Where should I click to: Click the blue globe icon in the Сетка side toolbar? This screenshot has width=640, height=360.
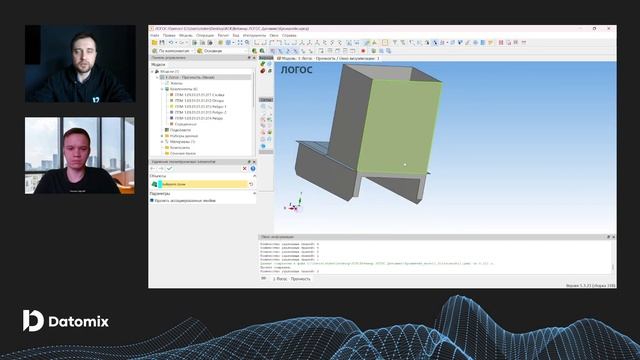[x=263, y=146]
